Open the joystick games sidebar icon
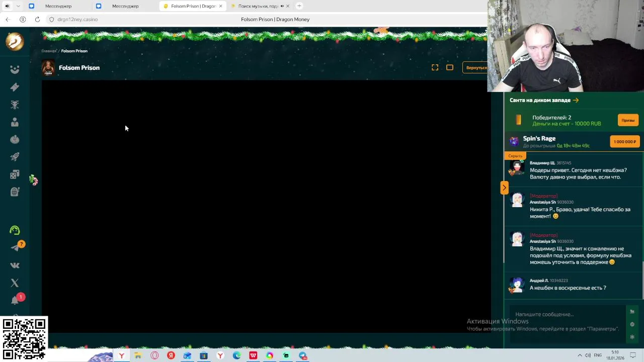 [x=15, y=139]
